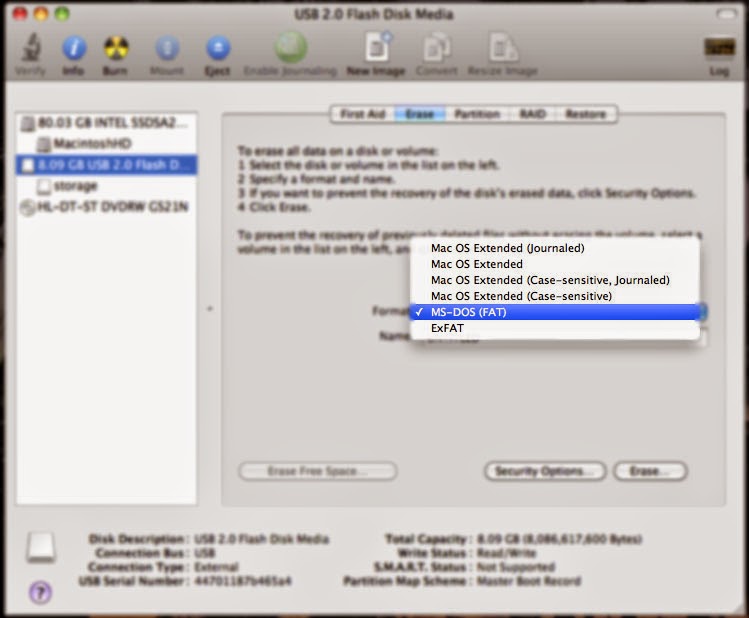The width and height of the screenshot is (749, 618).
Task: Open the purple help button
Action: click(x=41, y=592)
